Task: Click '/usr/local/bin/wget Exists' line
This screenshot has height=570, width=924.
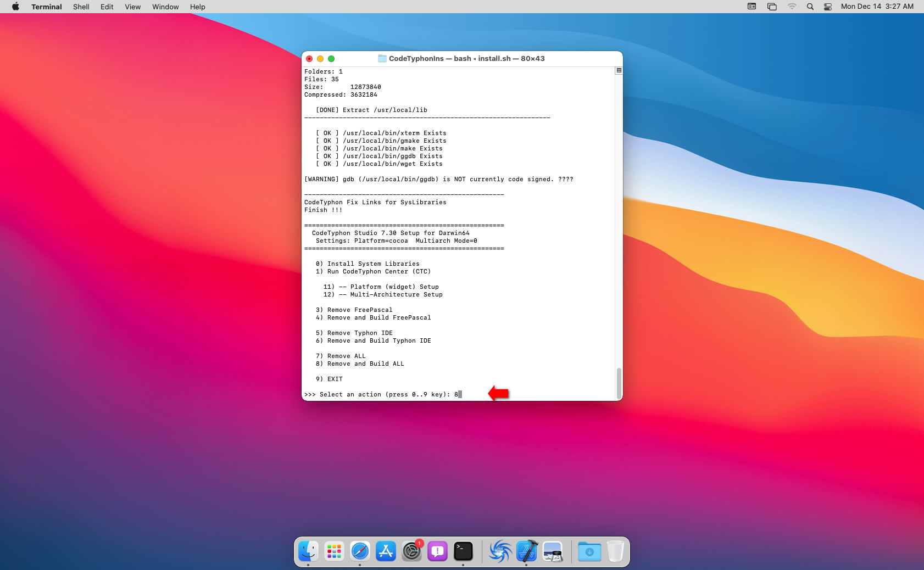Action: (379, 164)
